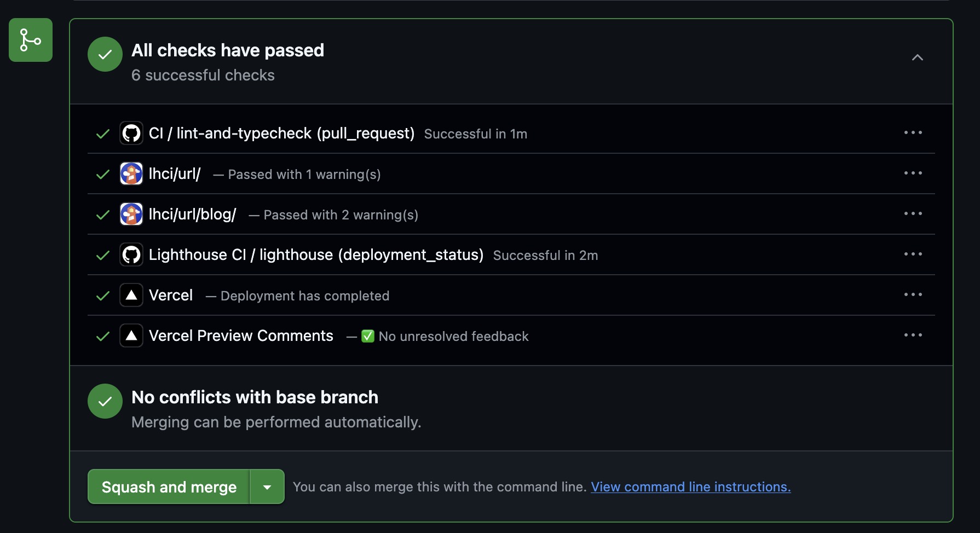Click the green check beside No conflicts with base branch

pyautogui.click(x=105, y=401)
